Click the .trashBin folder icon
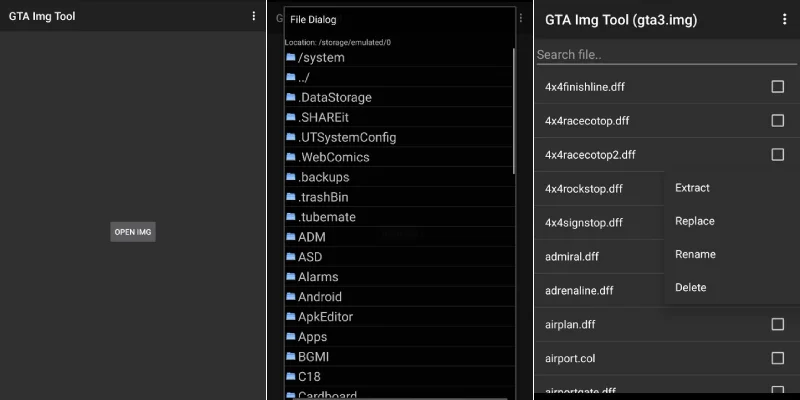800x400 pixels. pos(291,196)
